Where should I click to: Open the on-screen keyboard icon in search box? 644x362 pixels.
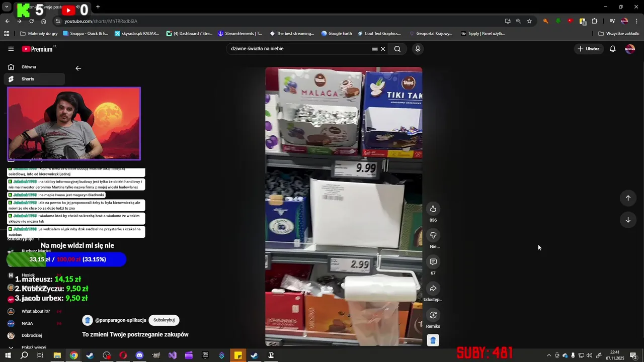click(374, 49)
